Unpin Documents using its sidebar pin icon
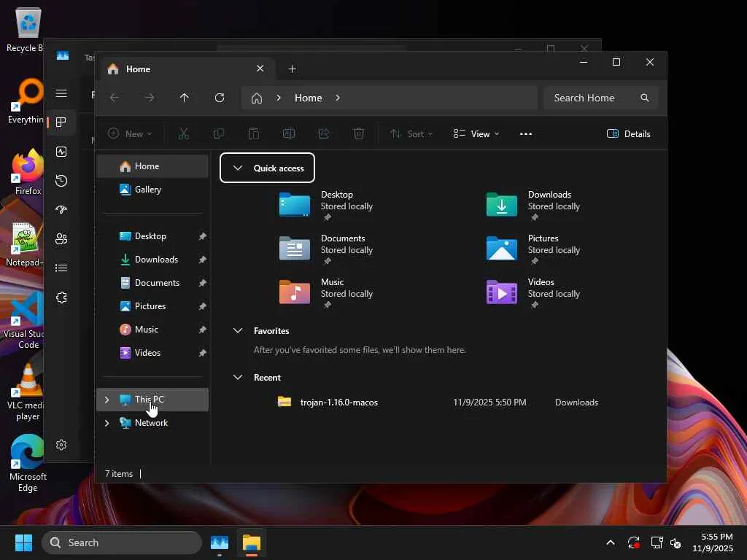The width and height of the screenshot is (747, 560). click(203, 283)
